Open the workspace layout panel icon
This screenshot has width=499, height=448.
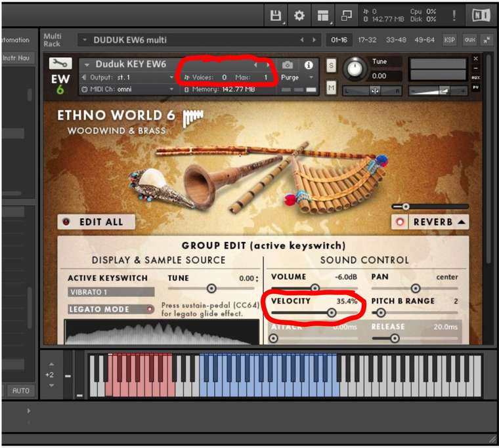pos(322,15)
